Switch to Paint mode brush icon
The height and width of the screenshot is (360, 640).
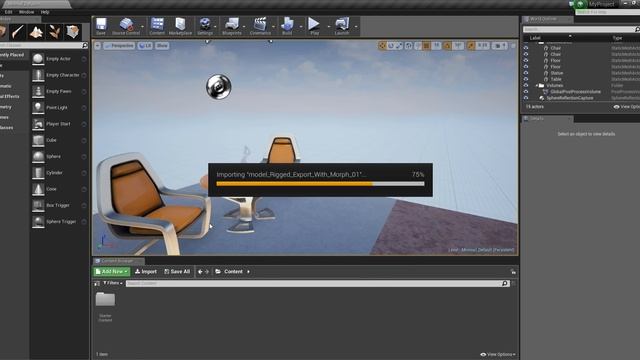18,32
